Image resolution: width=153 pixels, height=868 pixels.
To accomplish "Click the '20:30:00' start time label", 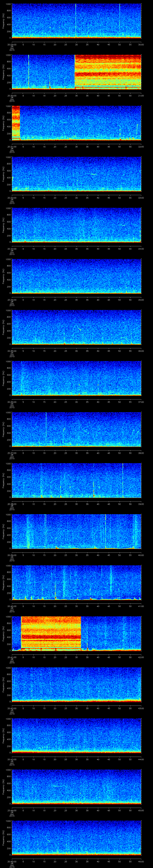I will click(12, 96).
